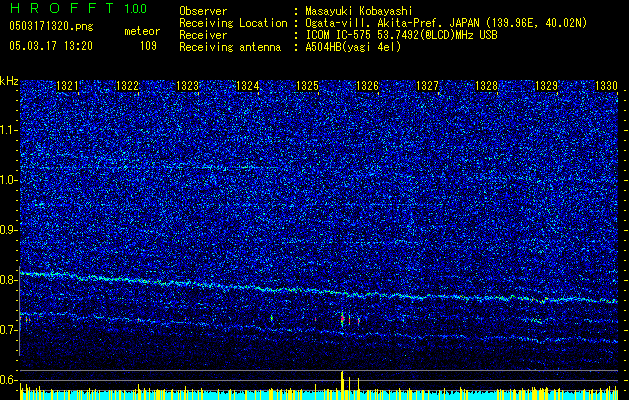Click the Observer field label
629x400 pixels.
pyautogui.click(x=203, y=11)
